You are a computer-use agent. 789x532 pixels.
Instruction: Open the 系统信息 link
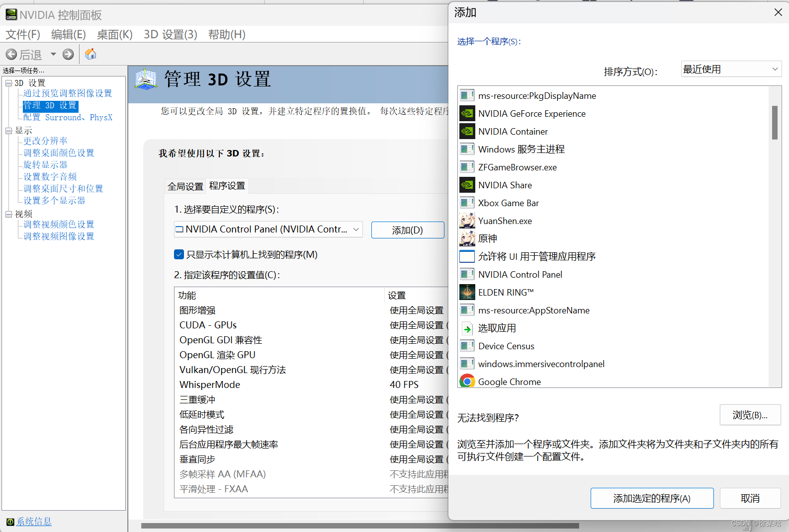coord(34,522)
